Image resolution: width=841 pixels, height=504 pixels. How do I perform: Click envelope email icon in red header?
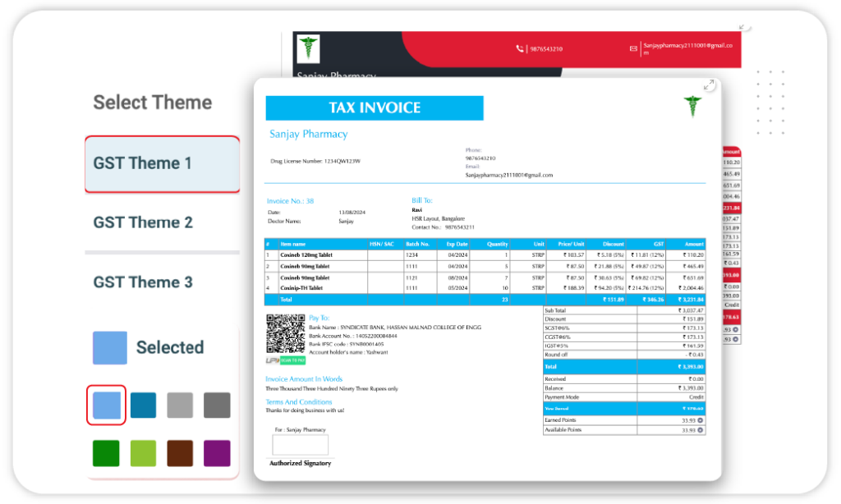633,49
